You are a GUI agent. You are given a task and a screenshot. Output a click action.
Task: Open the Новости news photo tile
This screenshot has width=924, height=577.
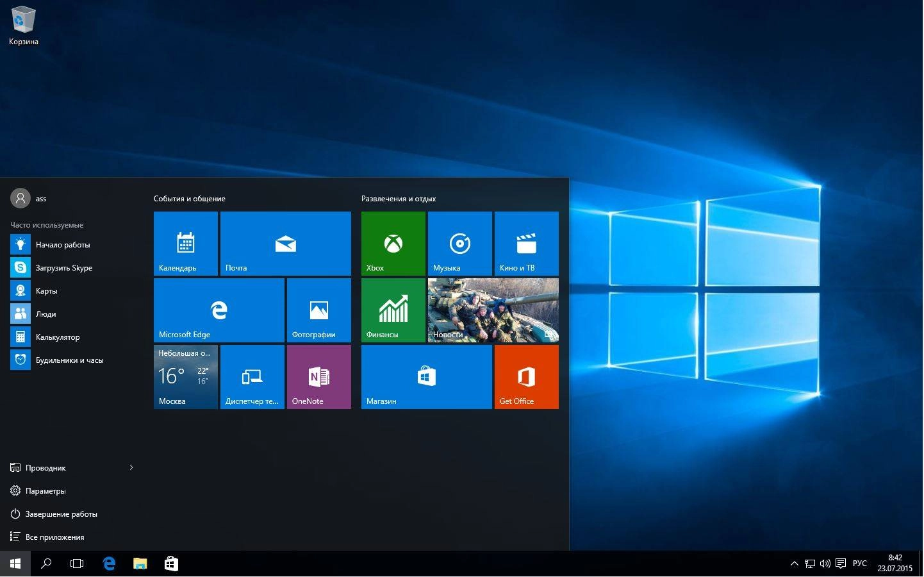tap(493, 310)
